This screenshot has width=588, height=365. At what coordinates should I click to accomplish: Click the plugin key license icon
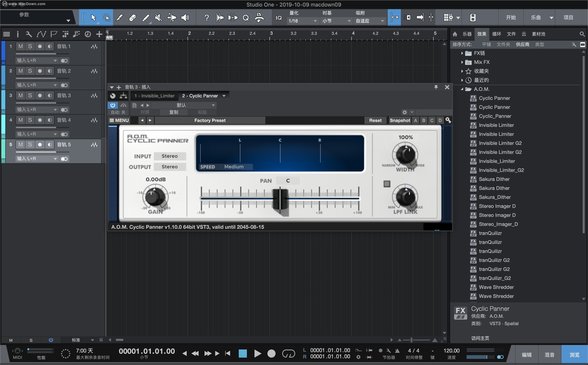click(448, 120)
